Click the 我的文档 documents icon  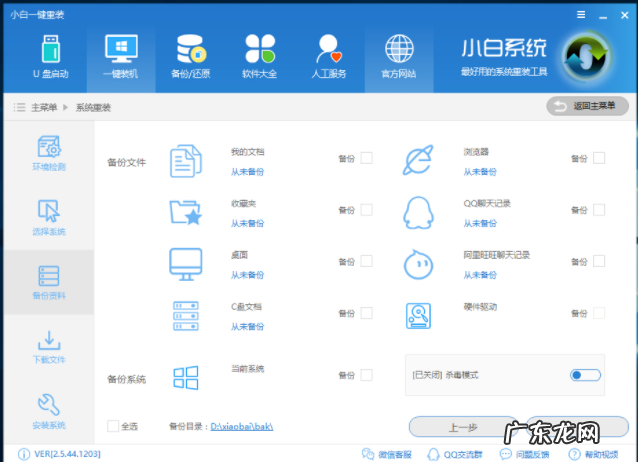click(x=186, y=161)
